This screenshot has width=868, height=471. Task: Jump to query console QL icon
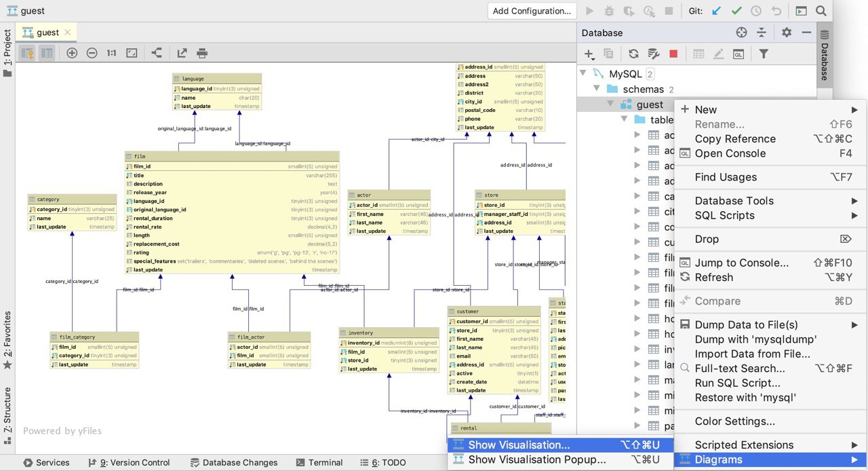(738, 54)
